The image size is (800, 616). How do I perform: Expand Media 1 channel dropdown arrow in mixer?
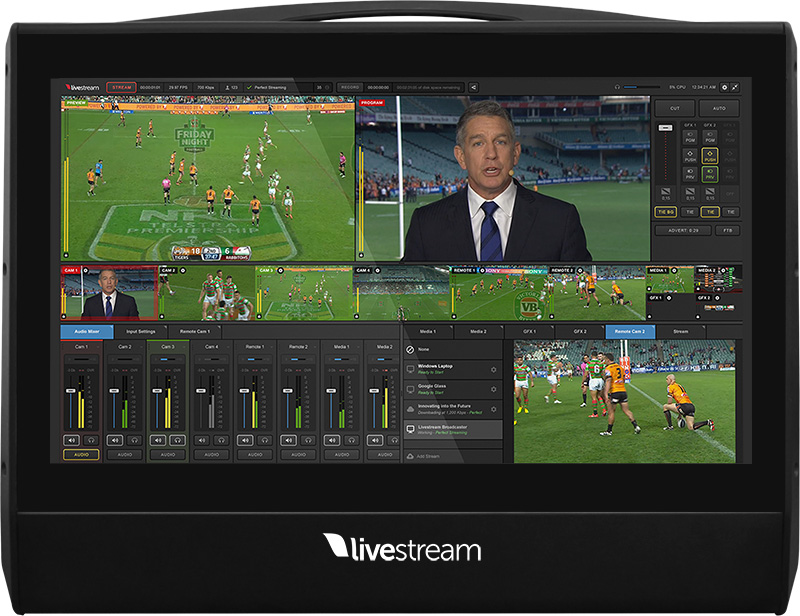click(x=358, y=347)
